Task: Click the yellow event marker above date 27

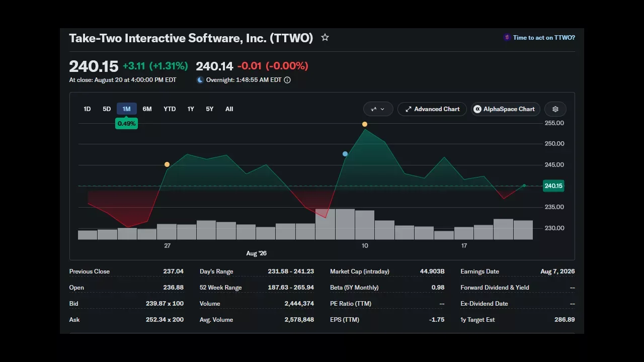Action: (167, 164)
